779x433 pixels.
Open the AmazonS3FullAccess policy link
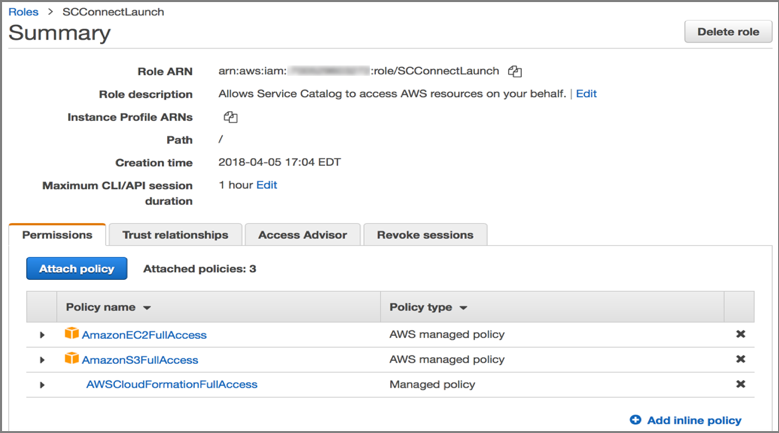pyautogui.click(x=140, y=360)
